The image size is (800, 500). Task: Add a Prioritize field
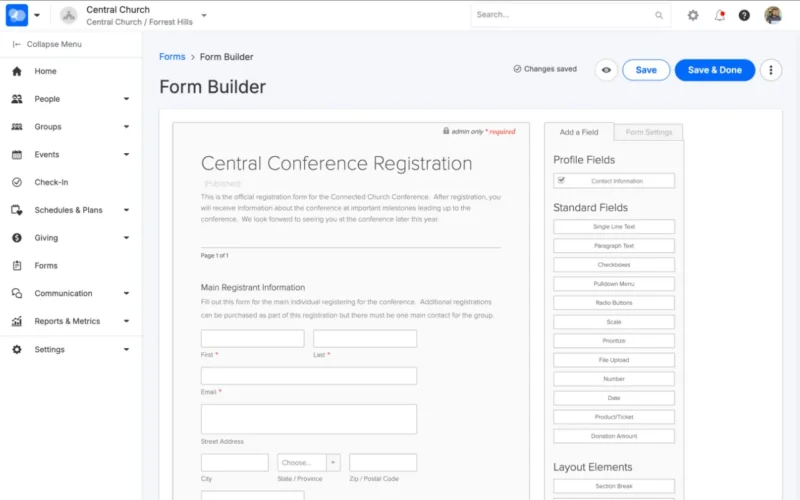click(x=614, y=341)
